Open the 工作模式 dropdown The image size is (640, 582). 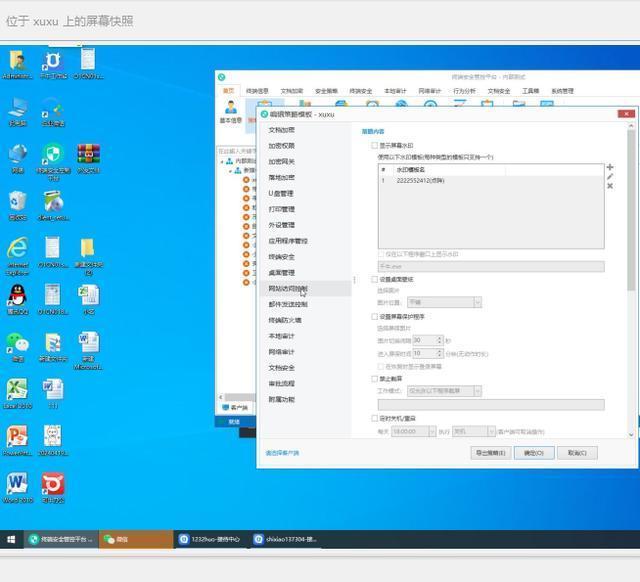pos(444,391)
